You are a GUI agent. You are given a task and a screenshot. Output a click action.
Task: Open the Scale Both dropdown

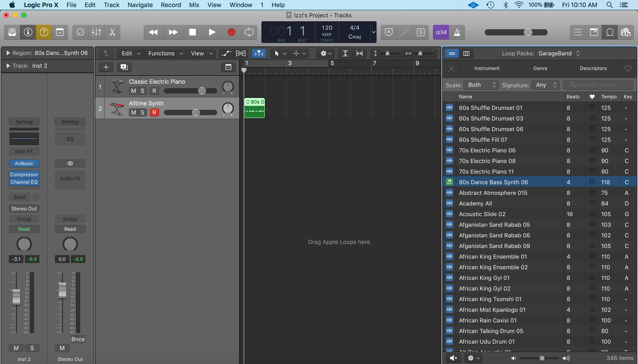pos(481,85)
